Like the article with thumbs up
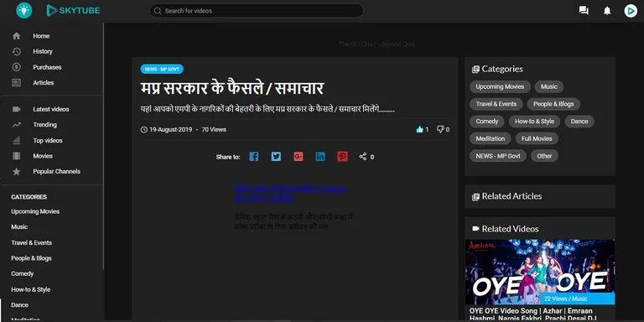This screenshot has width=644, height=322. pyautogui.click(x=419, y=129)
